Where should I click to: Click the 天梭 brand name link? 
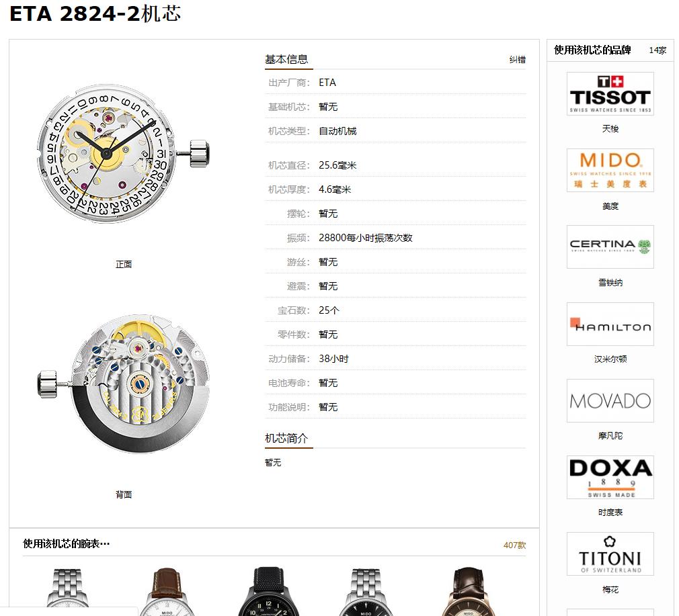(610, 128)
